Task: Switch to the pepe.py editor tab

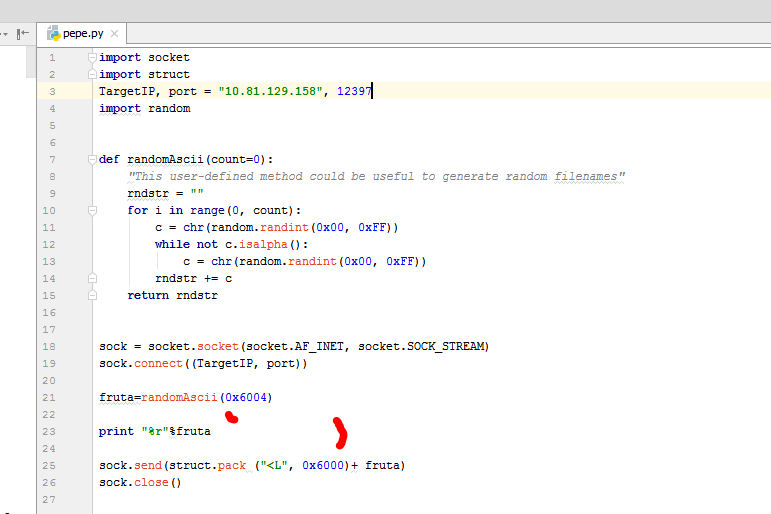Action: pyautogui.click(x=83, y=34)
